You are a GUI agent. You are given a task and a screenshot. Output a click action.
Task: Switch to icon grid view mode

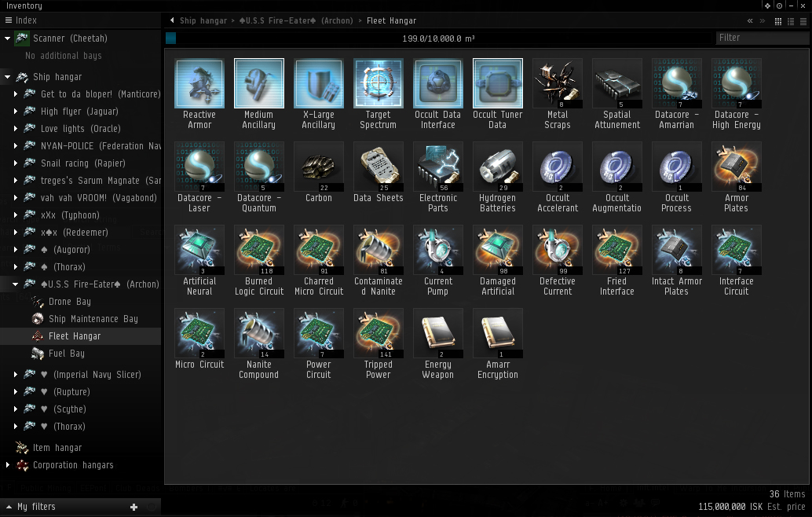777,21
